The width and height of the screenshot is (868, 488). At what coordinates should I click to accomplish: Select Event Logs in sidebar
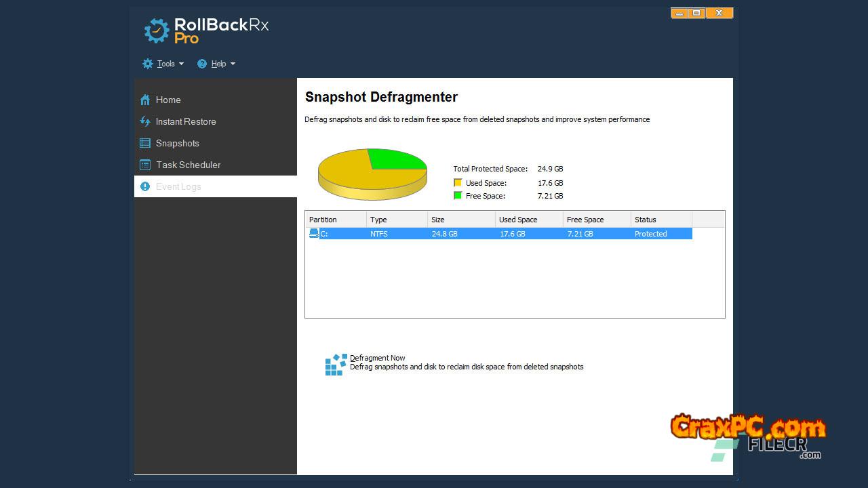click(x=216, y=186)
